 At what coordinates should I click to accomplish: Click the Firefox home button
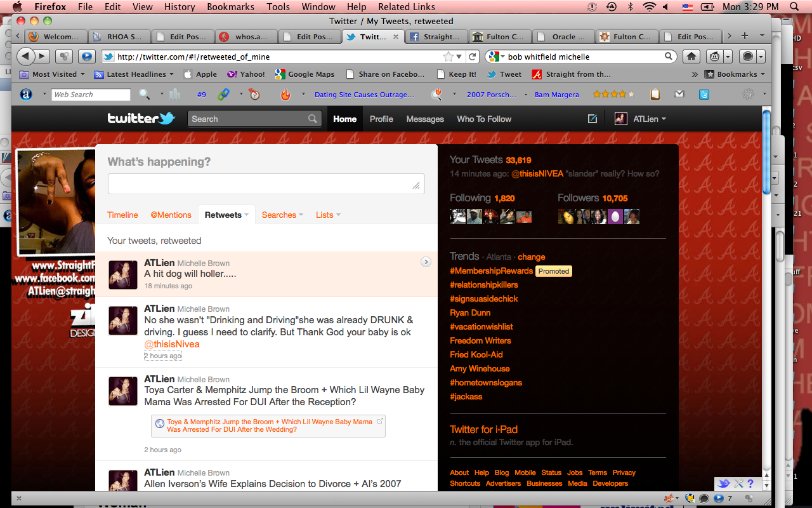tap(691, 57)
